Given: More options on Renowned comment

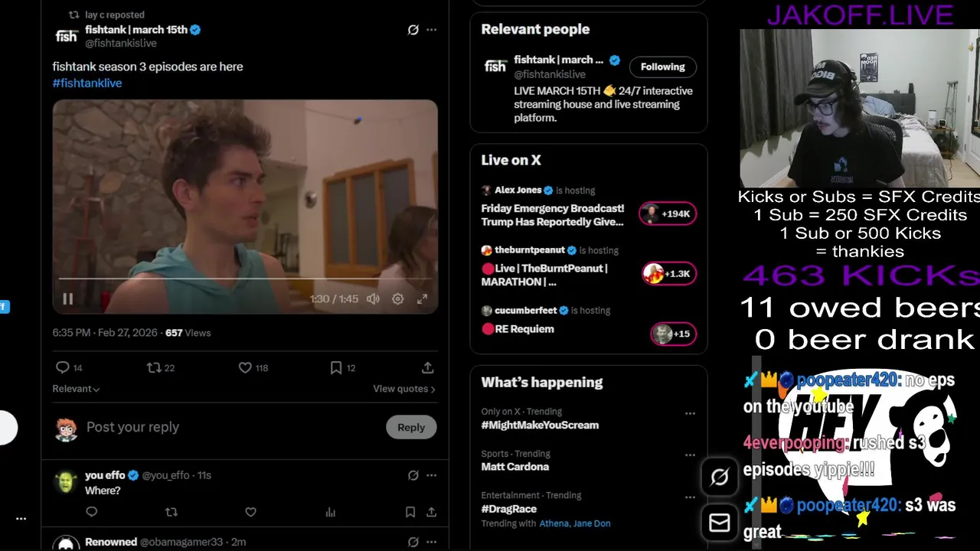Looking at the screenshot, I should tap(432, 542).
